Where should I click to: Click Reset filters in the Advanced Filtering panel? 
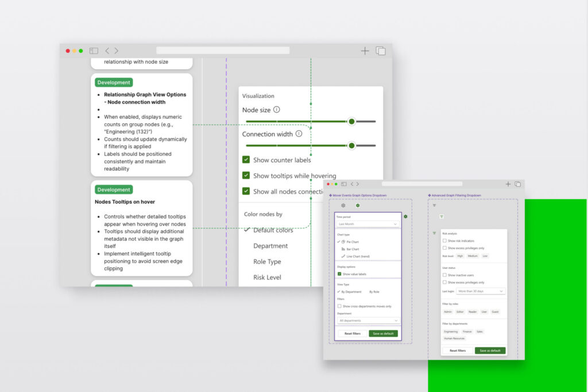[x=458, y=351]
